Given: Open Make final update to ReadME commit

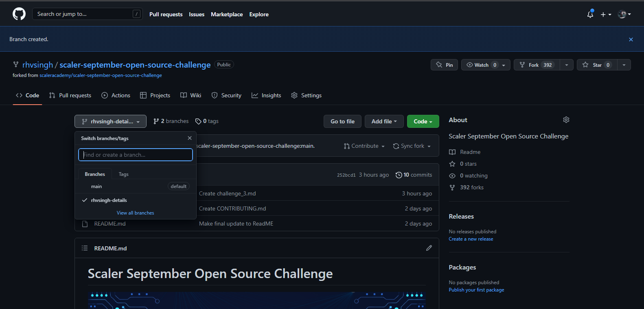Looking at the screenshot, I should (x=236, y=224).
